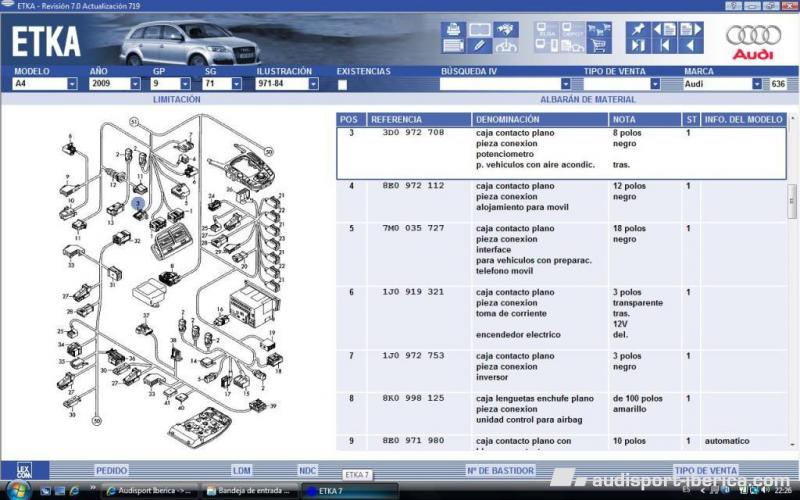Open the MODELO dropdown showing A4
Image resolution: width=800 pixels, height=500 pixels.
pyautogui.click(x=72, y=84)
